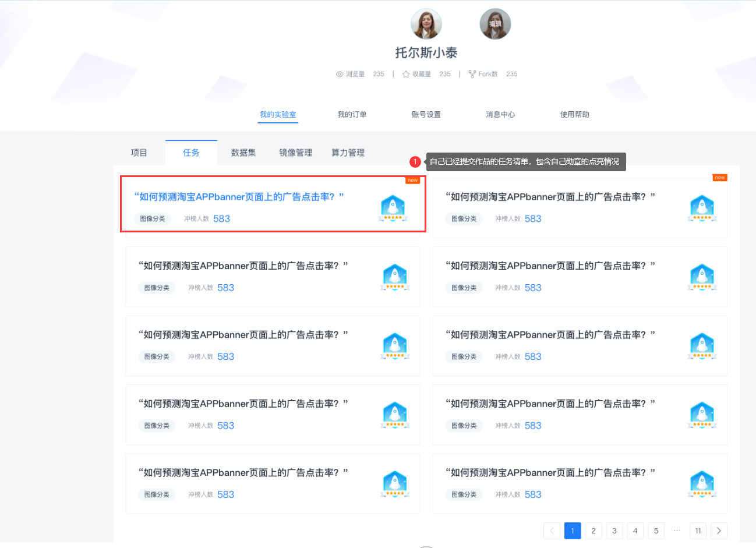Click 冲榜人数 value 583 on the blue-titled card

point(221,219)
